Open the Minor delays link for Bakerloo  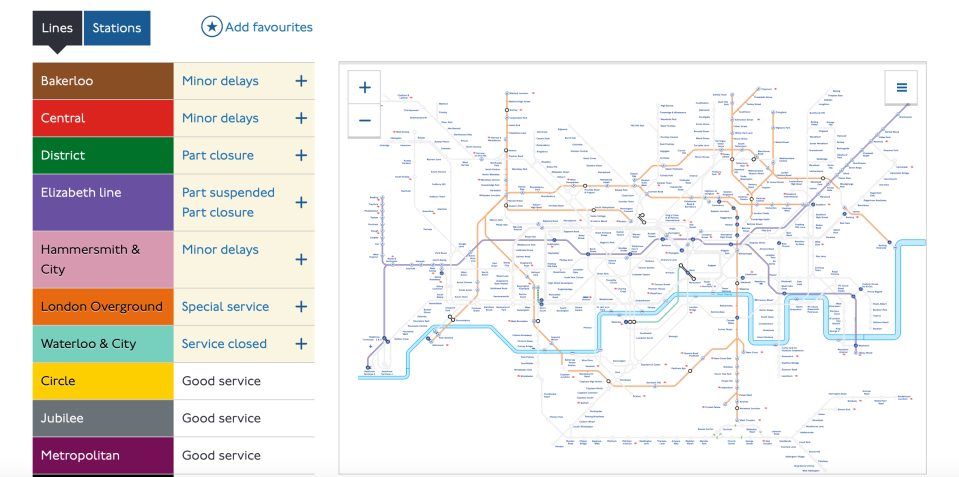[220, 81]
